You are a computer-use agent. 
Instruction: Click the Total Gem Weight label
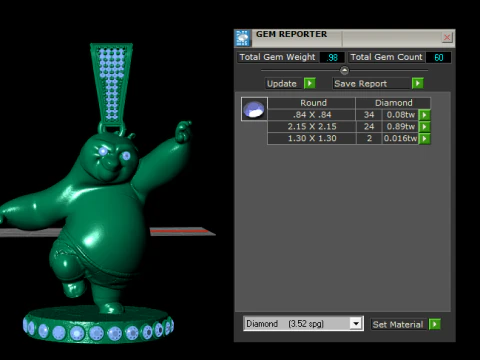tap(277, 57)
